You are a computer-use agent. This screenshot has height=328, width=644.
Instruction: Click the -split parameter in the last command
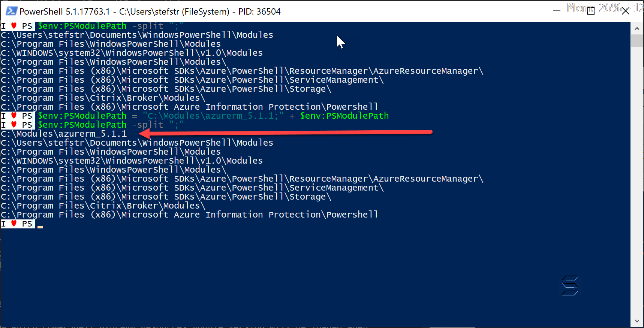pyautogui.click(x=148, y=125)
